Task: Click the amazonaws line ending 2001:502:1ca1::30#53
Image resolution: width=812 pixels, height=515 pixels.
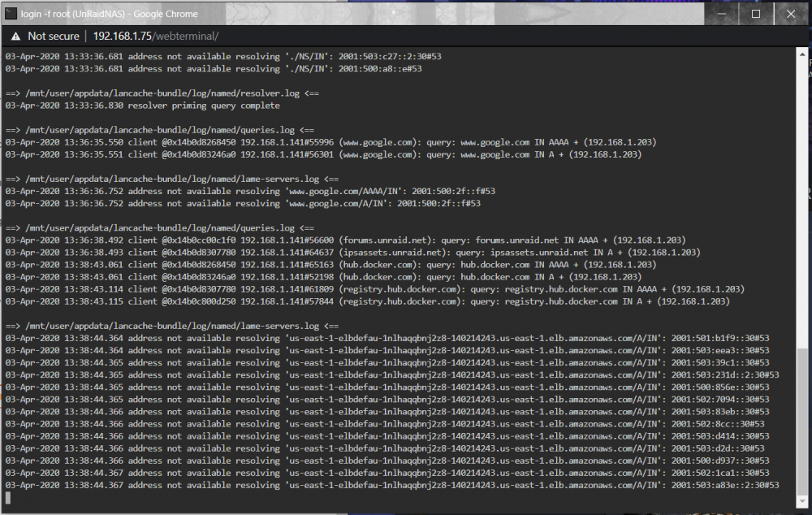Action: (387, 473)
